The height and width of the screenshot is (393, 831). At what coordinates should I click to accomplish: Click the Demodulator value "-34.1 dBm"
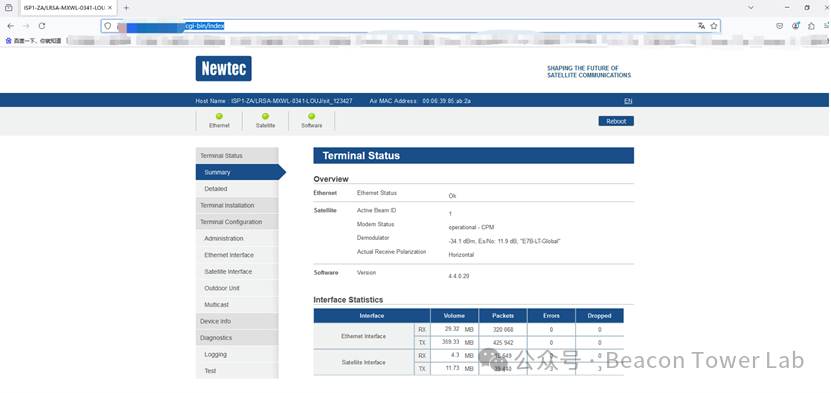[x=505, y=241]
